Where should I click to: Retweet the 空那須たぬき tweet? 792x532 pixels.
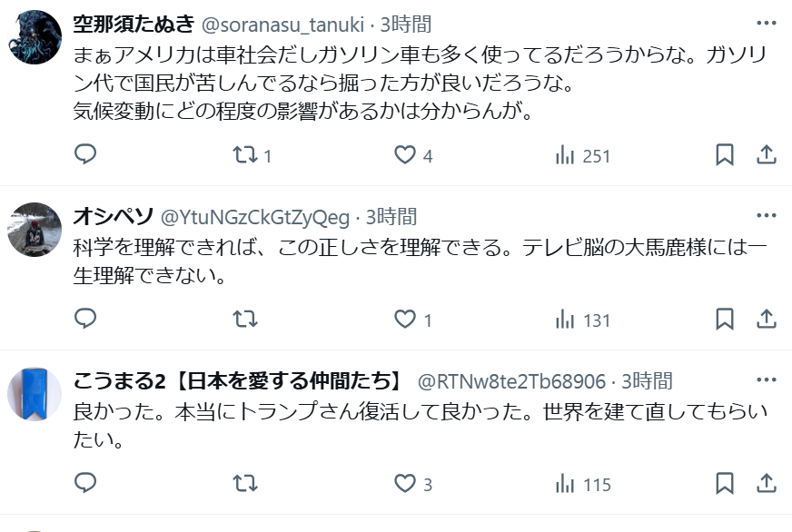252,155
